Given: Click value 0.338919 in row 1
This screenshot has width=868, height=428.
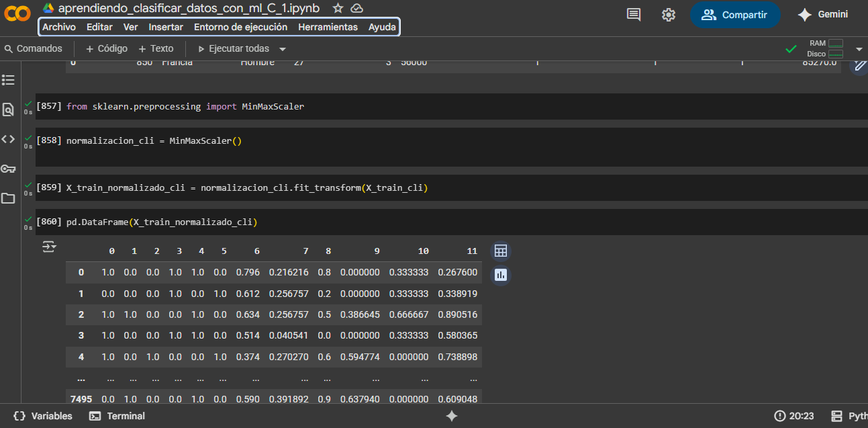Looking at the screenshot, I should (x=458, y=294).
